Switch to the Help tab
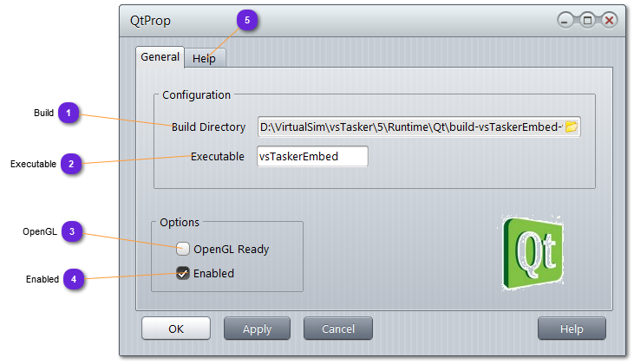Image resolution: width=634 pixels, height=364 pixels. [x=205, y=58]
